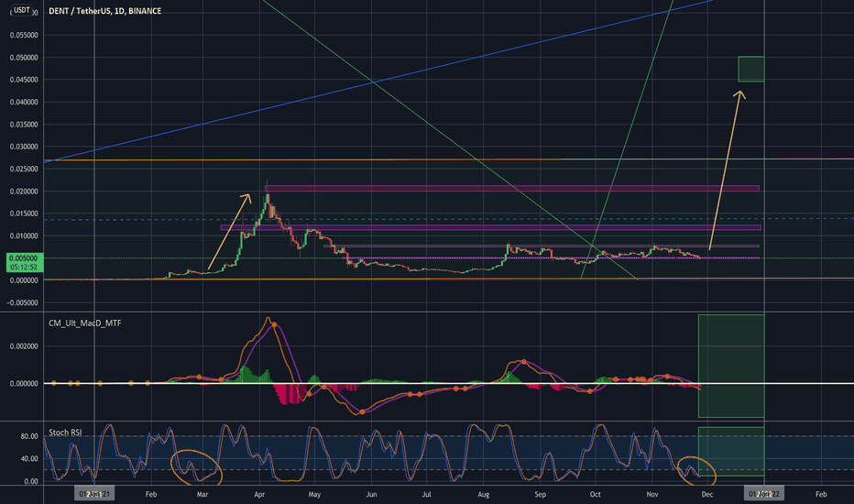Viewport: 854px width, 504px height.
Task: Click the Nov label on time axis
Action: point(651,494)
